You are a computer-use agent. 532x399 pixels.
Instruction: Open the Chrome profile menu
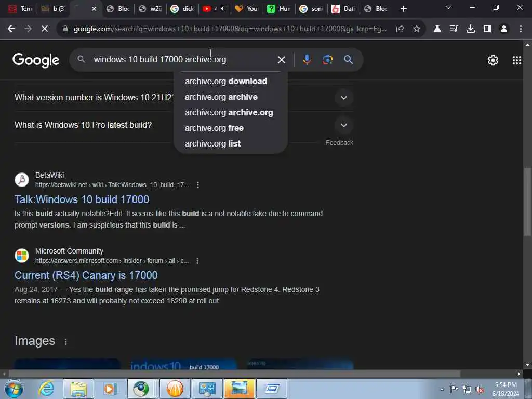(504, 29)
